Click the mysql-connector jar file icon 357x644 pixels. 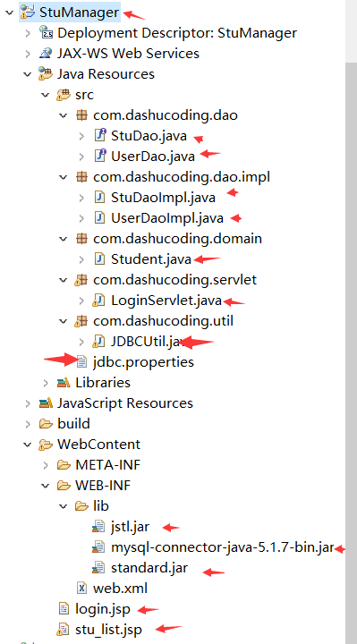[x=98, y=547]
